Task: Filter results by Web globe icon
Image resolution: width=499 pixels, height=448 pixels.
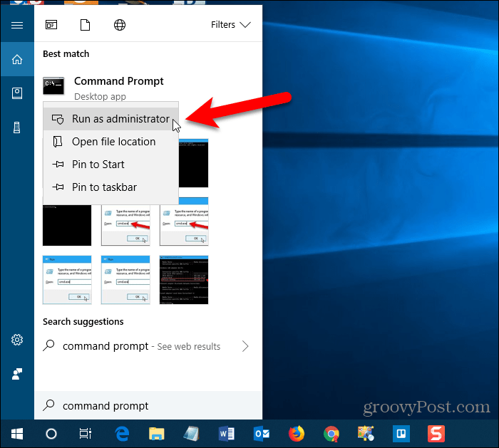Action: tap(120, 25)
